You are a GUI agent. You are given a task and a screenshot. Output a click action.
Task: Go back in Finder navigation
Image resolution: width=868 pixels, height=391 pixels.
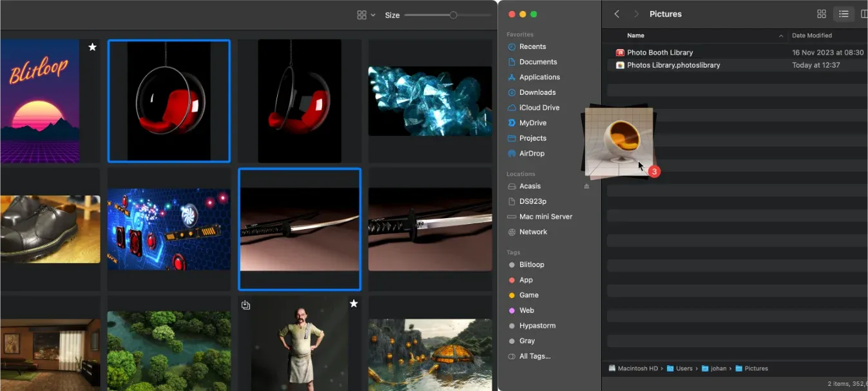pyautogui.click(x=617, y=14)
